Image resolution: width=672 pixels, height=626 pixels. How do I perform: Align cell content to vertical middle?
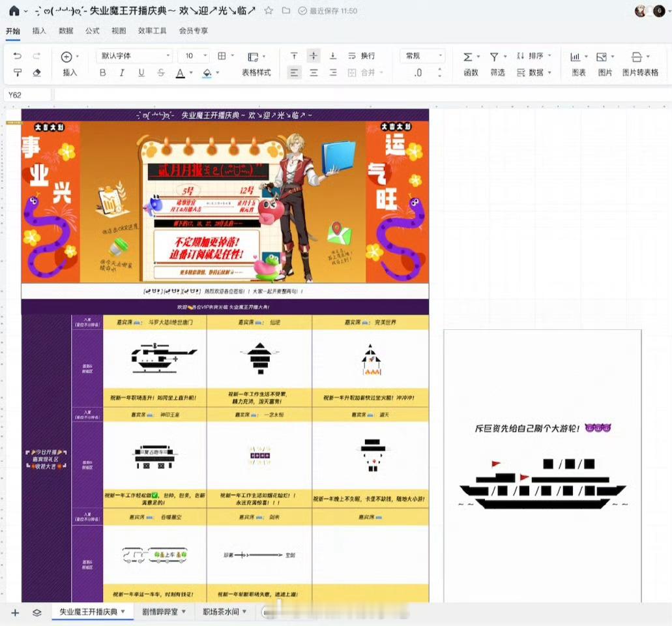tap(314, 55)
